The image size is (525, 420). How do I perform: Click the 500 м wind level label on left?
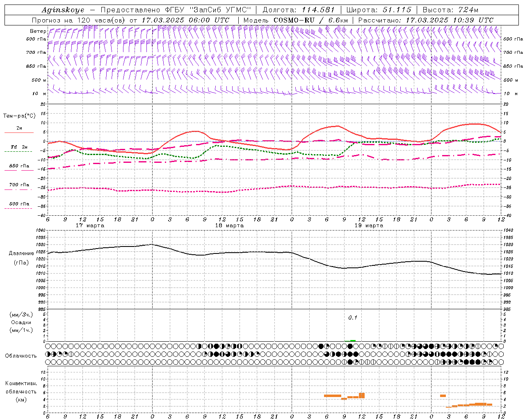click(39, 80)
